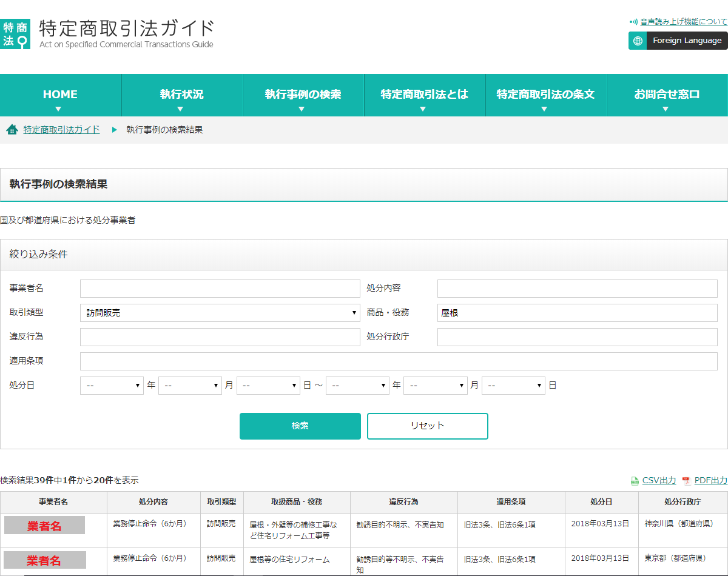Click the CSV file icon
The image size is (728, 576).
pos(635,481)
